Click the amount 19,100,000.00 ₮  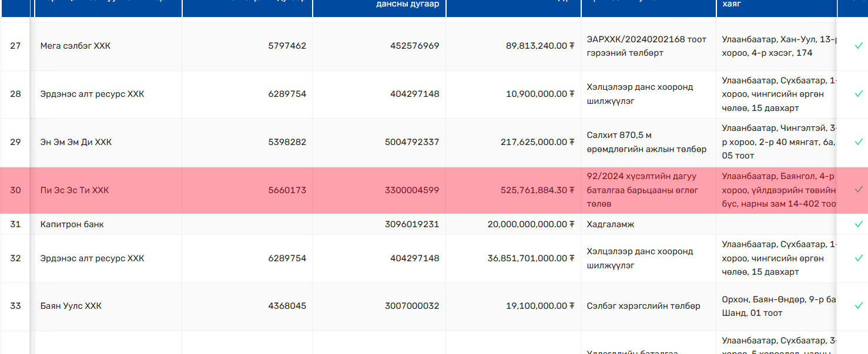pos(540,306)
